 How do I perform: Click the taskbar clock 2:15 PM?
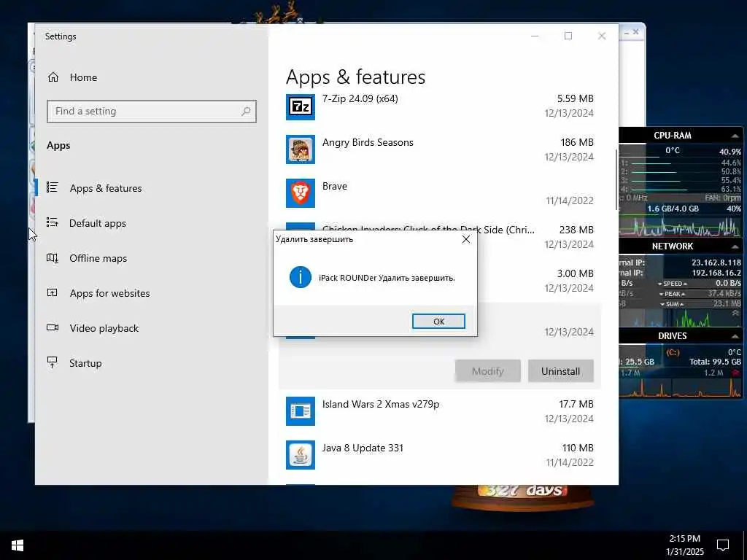684,539
